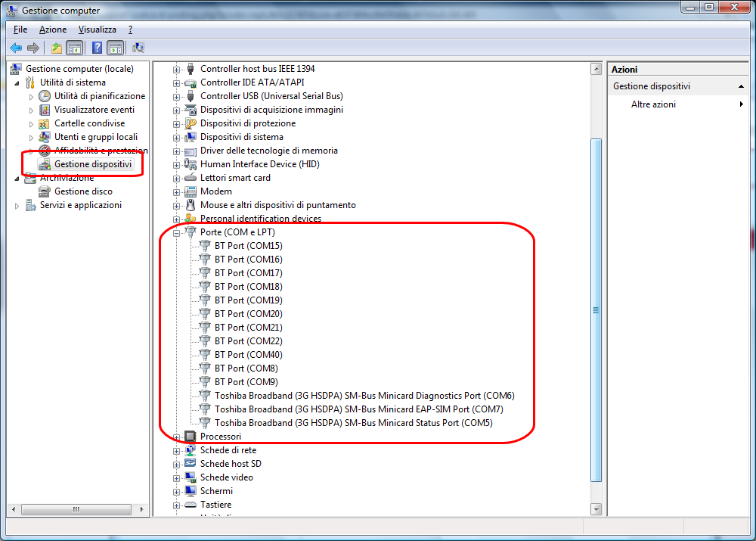Open the File menu
The width and height of the screenshot is (756, 541).
click(x=20, y=30)
